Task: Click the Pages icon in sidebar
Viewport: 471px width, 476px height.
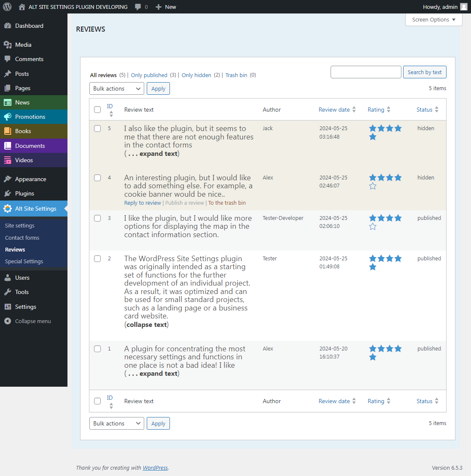Action: (8, 88)
